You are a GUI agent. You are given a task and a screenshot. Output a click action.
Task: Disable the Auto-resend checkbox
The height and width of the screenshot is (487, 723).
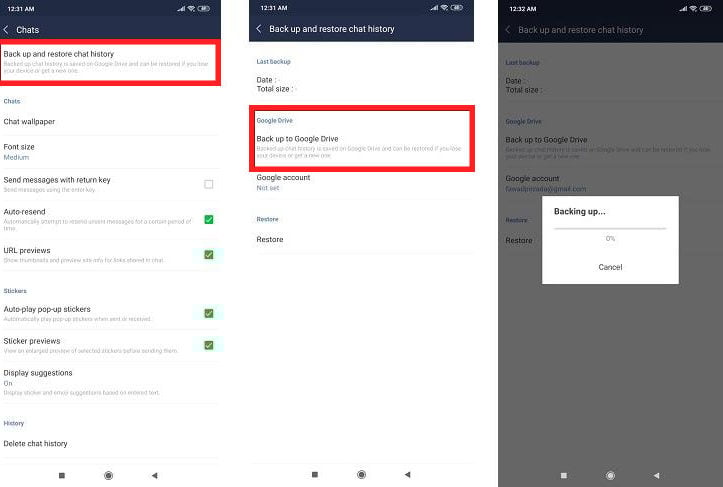pos(208,219)
